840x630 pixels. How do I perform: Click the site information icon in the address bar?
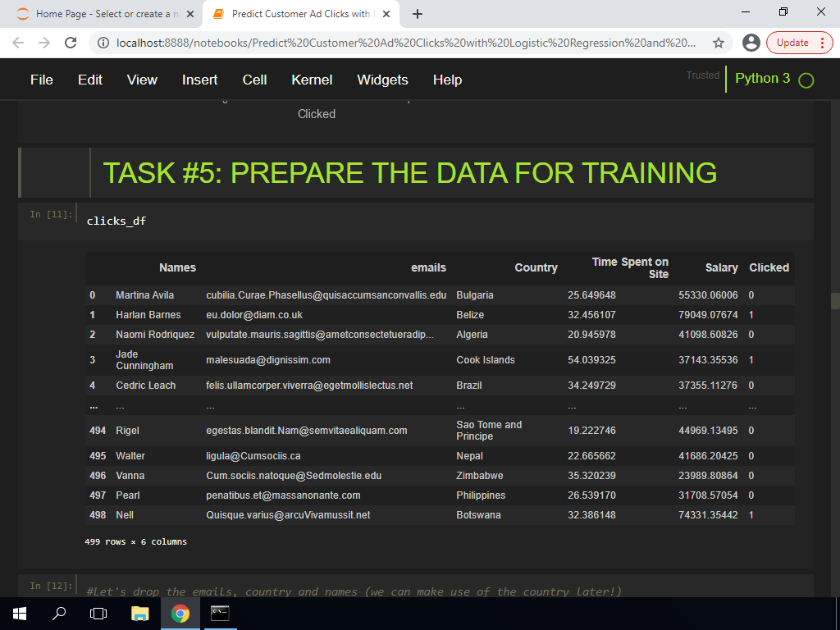tap(103, 43)
